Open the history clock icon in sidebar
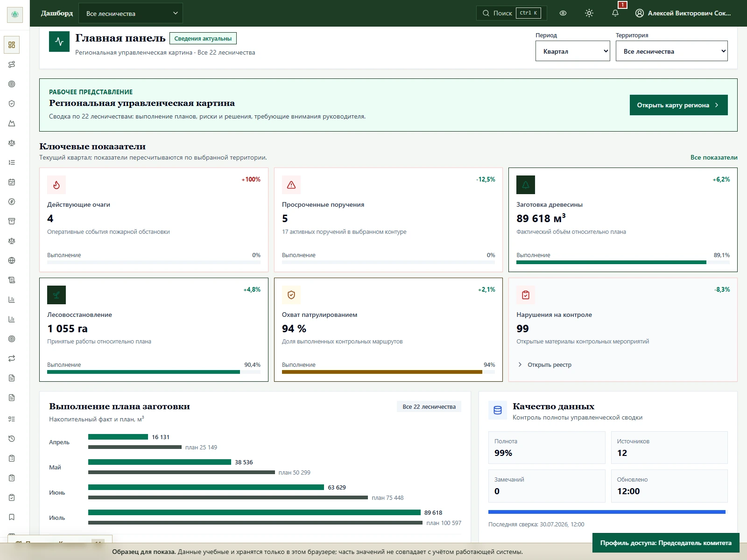This screenshot has width=747, height=560. tap(12, 439)
